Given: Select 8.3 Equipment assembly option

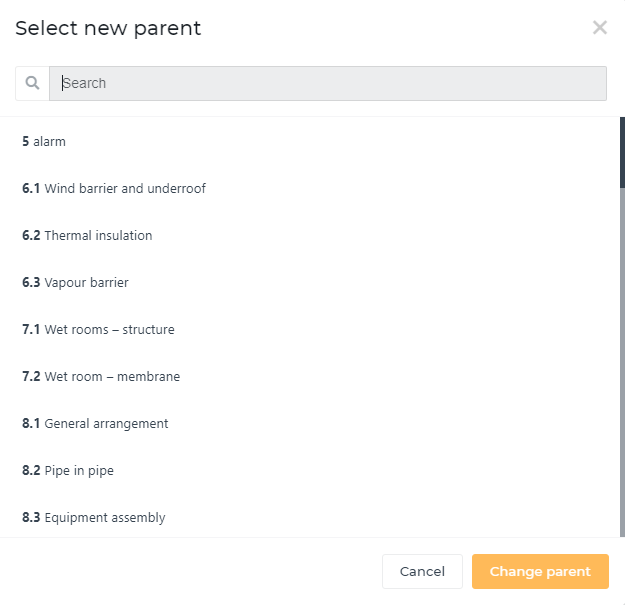Looking at the screenshot, I should pos(309,517).
